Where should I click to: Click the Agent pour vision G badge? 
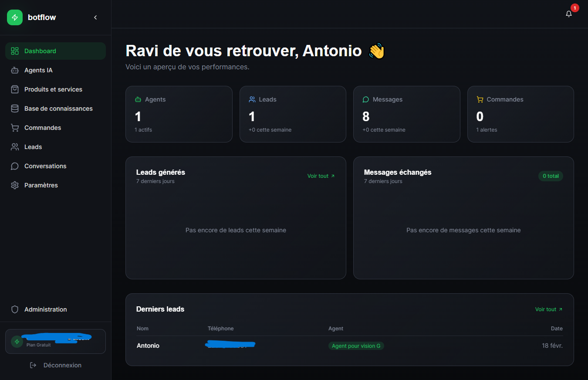356,346
